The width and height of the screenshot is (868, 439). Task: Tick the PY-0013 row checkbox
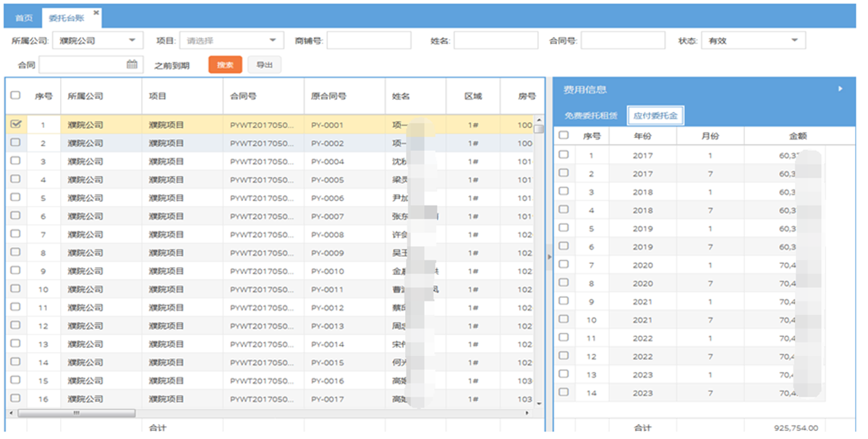15,325
